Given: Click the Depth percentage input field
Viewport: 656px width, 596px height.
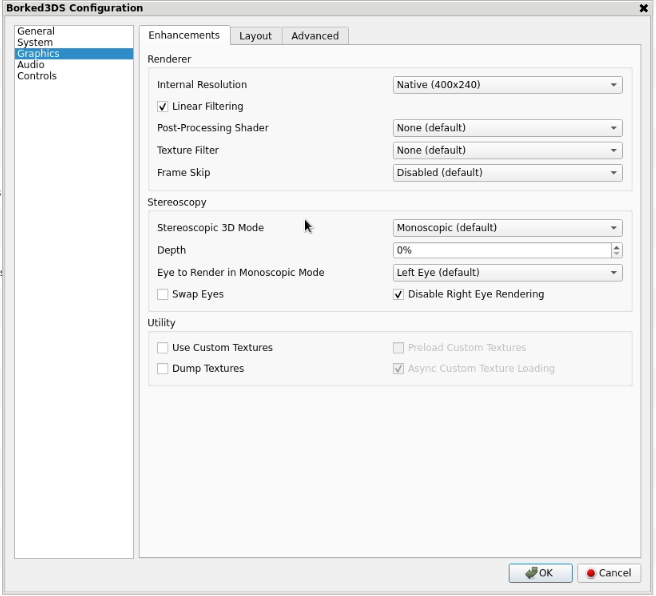Looking at the screenshot, I should tap(502, 251).
